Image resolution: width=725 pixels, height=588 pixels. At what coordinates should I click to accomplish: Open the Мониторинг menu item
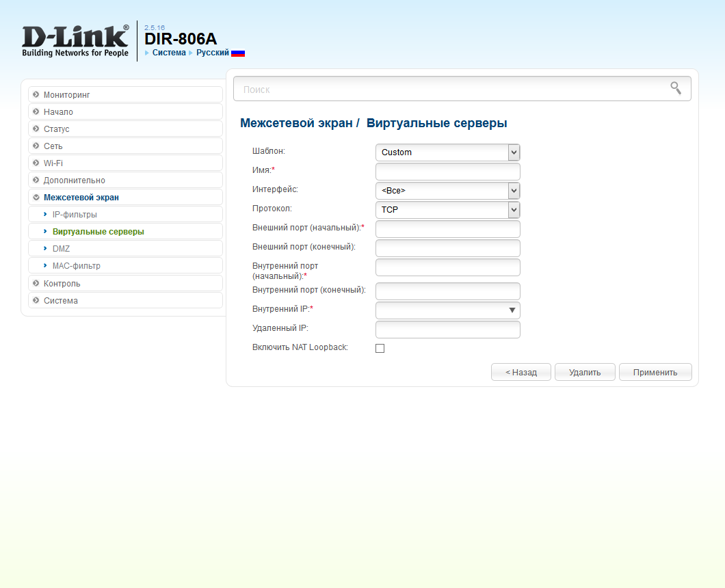pos(125,94)
